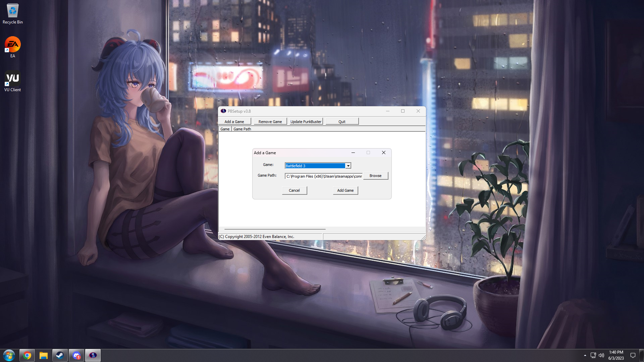The image size is (644, 362).
Task: Cancel the Add a Game dialog
Action: pos(294,190)
